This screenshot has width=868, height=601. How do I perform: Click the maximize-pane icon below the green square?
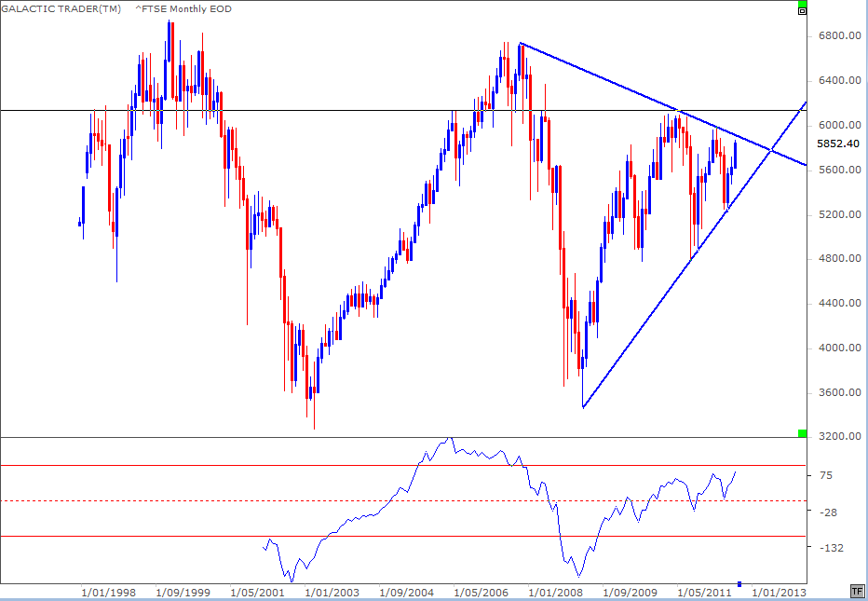[802, 11]
